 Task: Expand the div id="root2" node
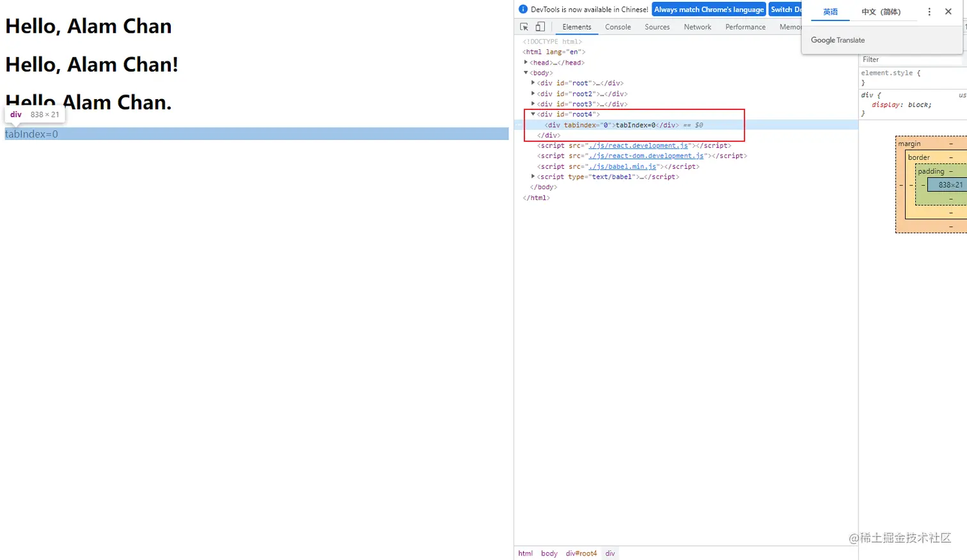click(533, 93)
